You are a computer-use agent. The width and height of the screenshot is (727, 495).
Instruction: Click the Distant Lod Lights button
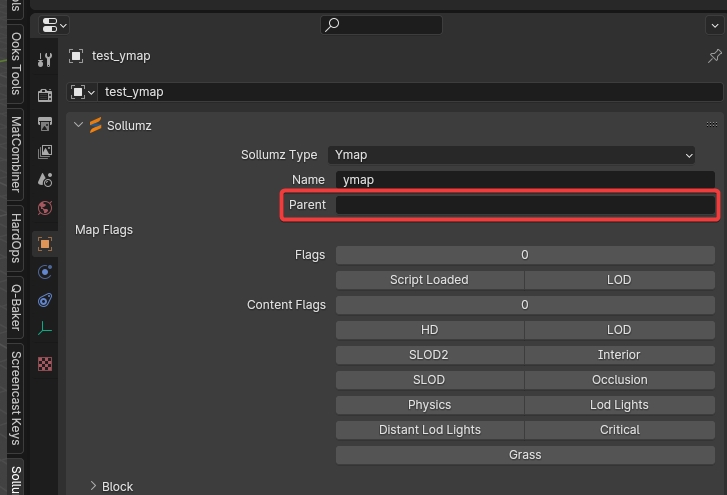tap(429, 430)
